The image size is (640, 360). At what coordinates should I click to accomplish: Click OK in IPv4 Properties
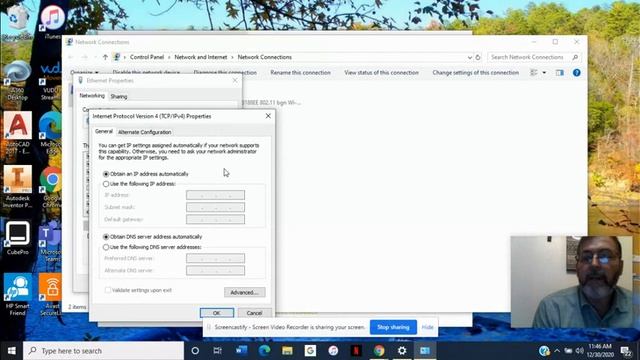(217, 313)
